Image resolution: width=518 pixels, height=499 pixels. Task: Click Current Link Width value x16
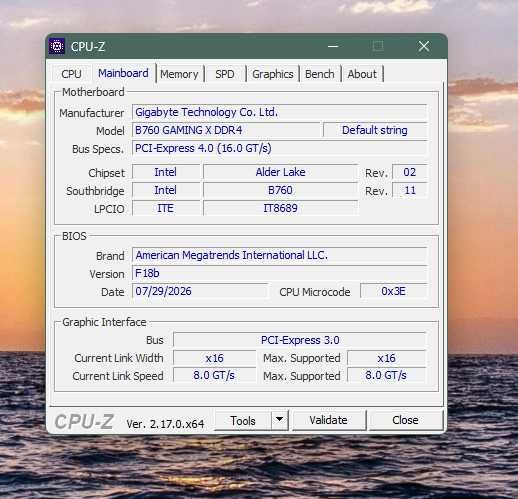pyautogui.click(x=214, y=358)
